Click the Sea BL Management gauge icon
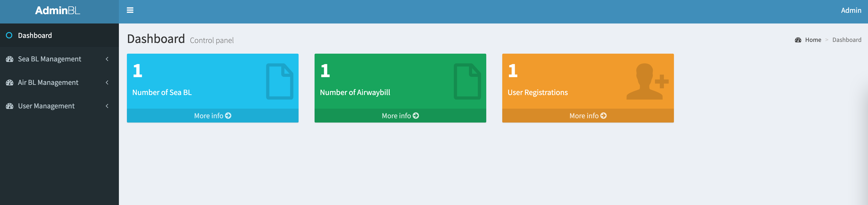868x205 pixels. click(9, 59)
